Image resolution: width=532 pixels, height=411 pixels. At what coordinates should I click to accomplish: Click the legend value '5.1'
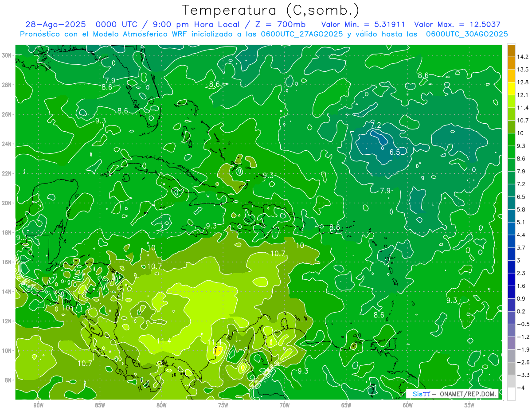click(x=521, y=222)
